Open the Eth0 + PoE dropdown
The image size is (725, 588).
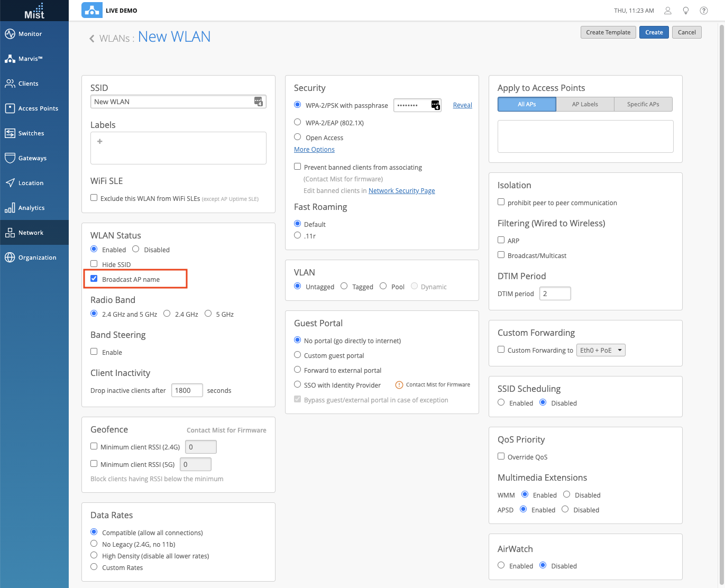click(x=601, y=350)
